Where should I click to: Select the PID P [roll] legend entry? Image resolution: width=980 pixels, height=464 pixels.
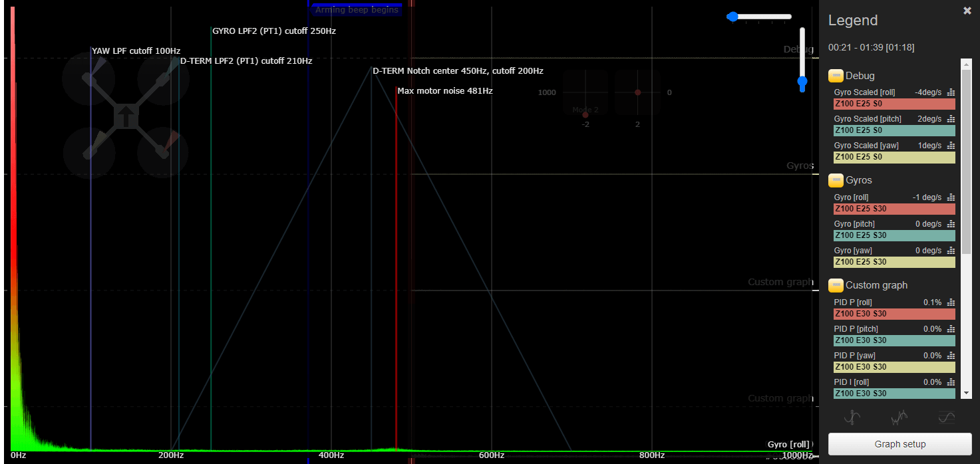pyautogui.click(x=854, y=302)
